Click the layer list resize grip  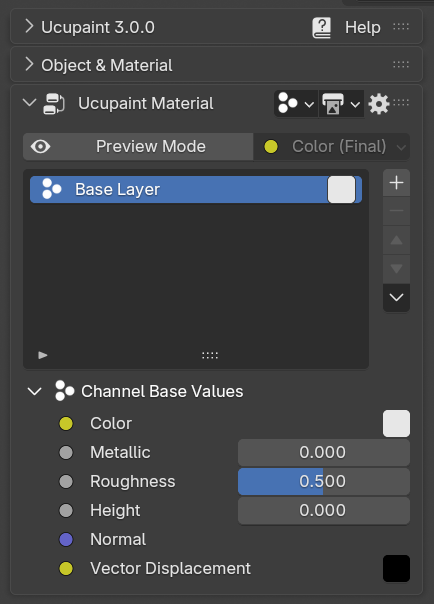(210, 355)
